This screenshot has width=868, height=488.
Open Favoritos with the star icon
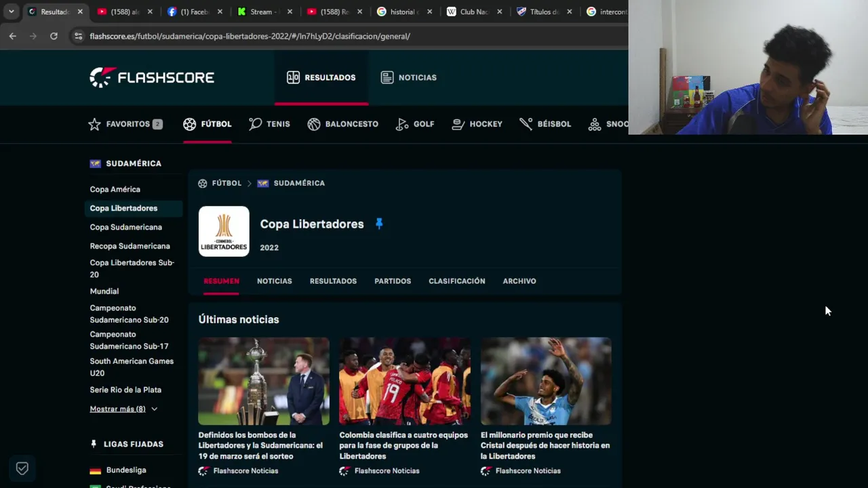pyautogui.click(x=125, y=124)
